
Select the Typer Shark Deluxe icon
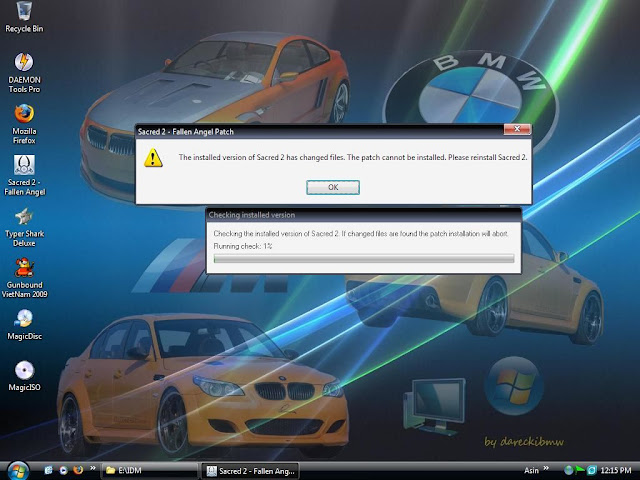(x=24, y=227)
